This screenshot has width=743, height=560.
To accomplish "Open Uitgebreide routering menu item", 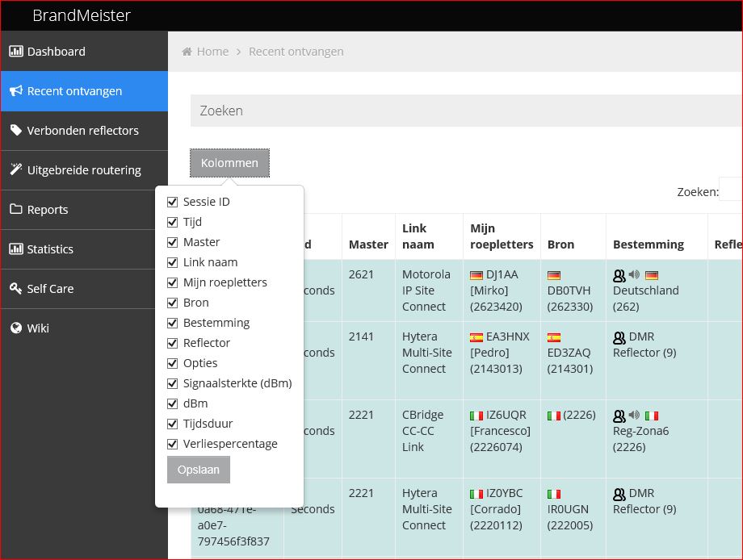I will pyautogui.click(x=84, y=170).
